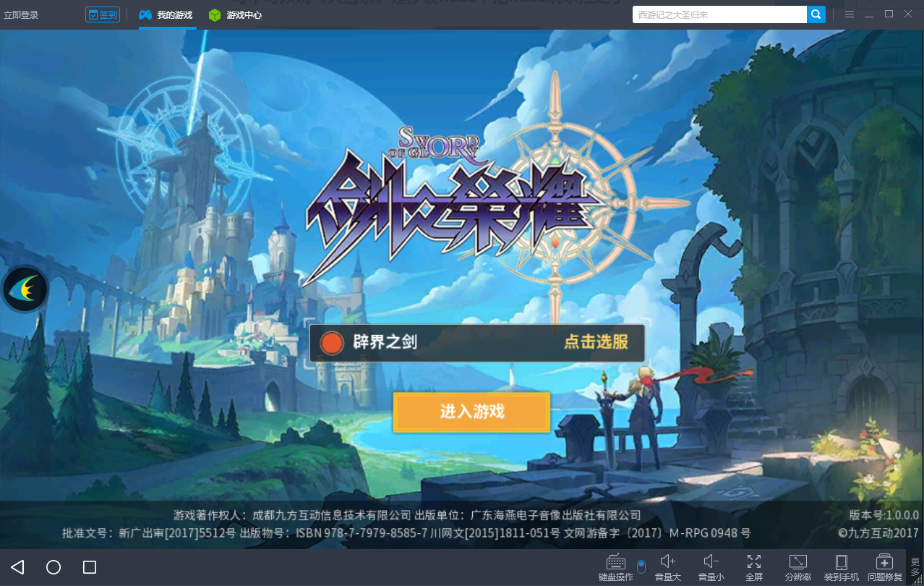Click 点击选服 to choose server
Image resolution: width=924 pixels, height=586 pixels.
coord(596,342)
